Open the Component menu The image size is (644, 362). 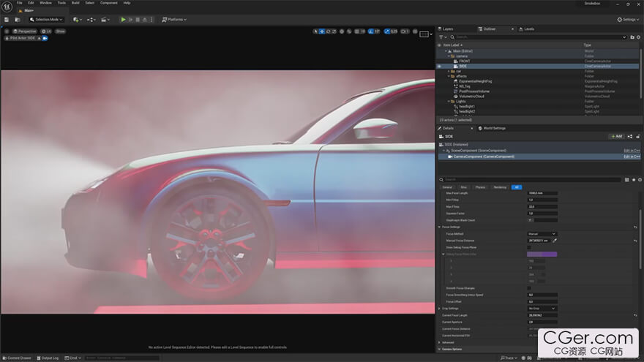point(109,3)
